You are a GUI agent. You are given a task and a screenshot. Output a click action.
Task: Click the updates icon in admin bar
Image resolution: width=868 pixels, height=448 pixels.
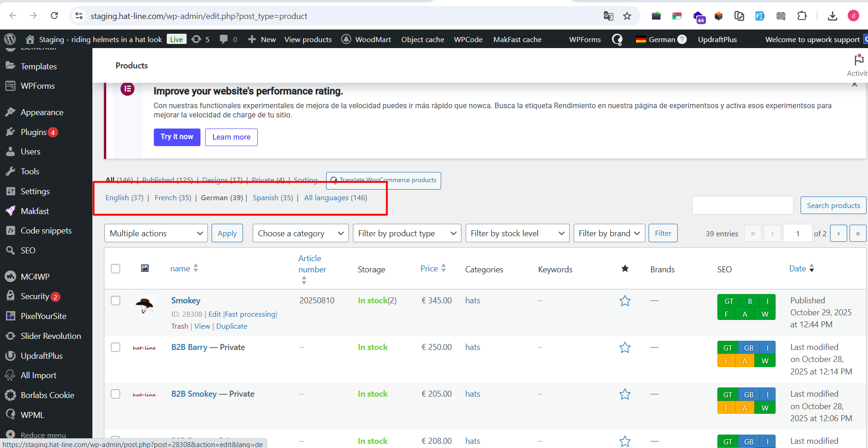pyautogui.click(x=197, y=39)
